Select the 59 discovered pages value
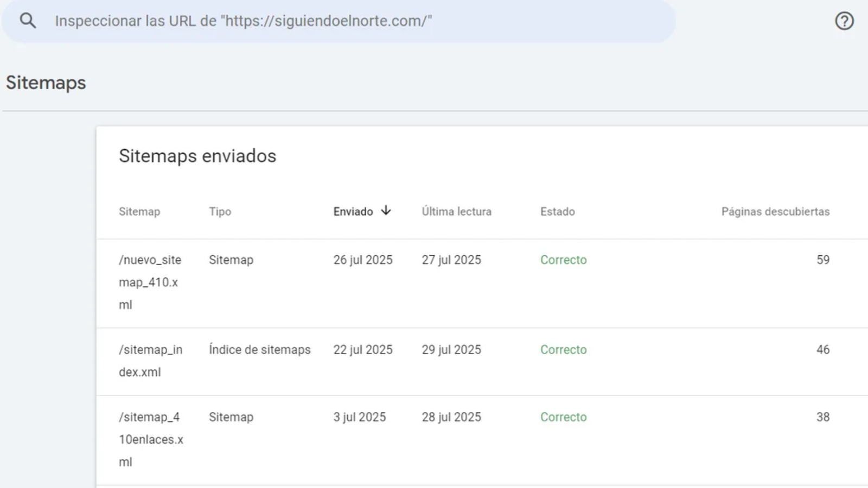 tap(822, 260)
